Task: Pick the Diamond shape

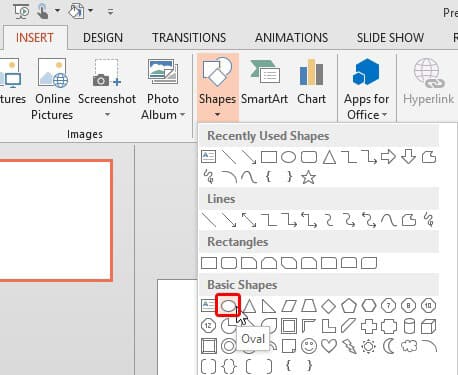Action: pos(329,306)
